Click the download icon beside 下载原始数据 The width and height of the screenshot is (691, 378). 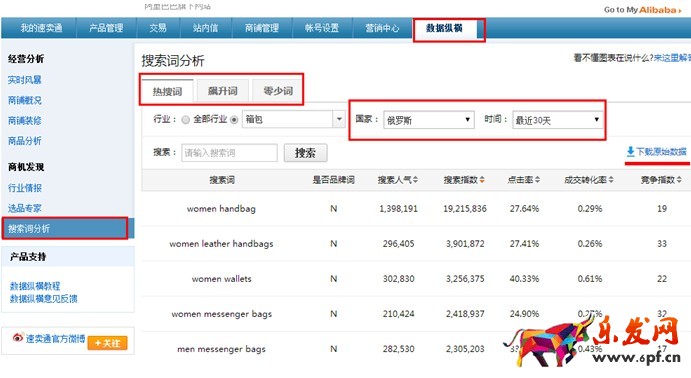(630, 152)
